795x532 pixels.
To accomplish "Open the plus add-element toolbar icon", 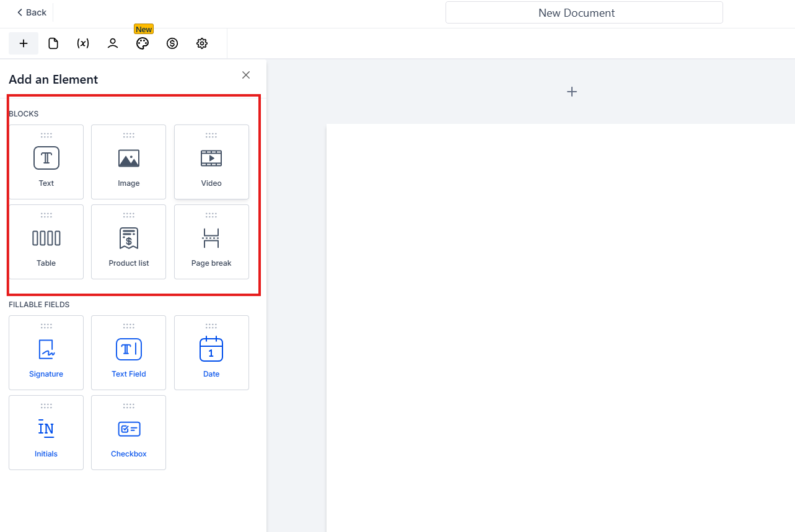I will [x=24, y=43].
